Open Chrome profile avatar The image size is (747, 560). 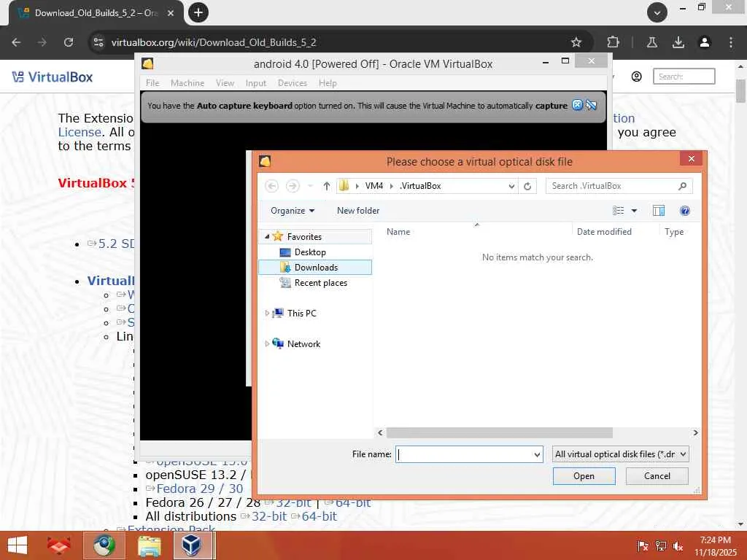click(x=705, y=42)
